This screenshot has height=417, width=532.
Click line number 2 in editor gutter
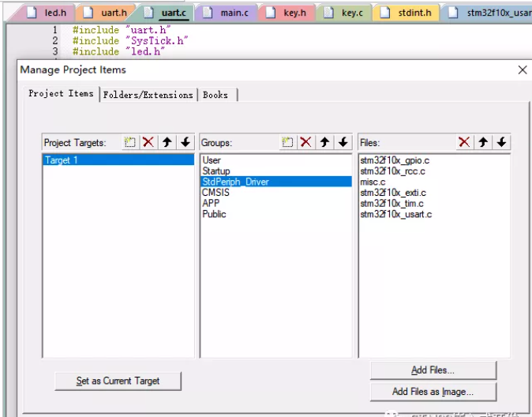pos(55,41)
